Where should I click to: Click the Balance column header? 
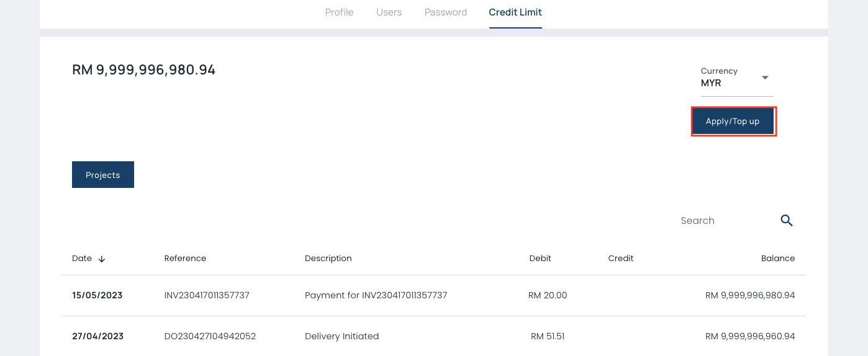[x=778, y=259]
